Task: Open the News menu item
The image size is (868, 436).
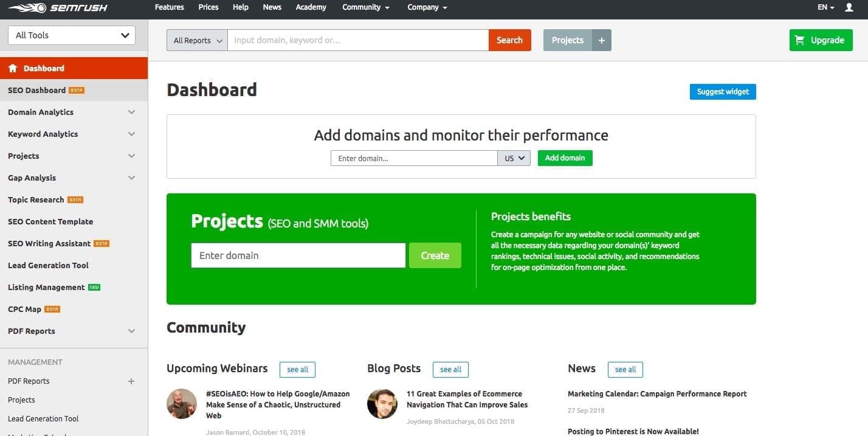Action: (272, 7)
